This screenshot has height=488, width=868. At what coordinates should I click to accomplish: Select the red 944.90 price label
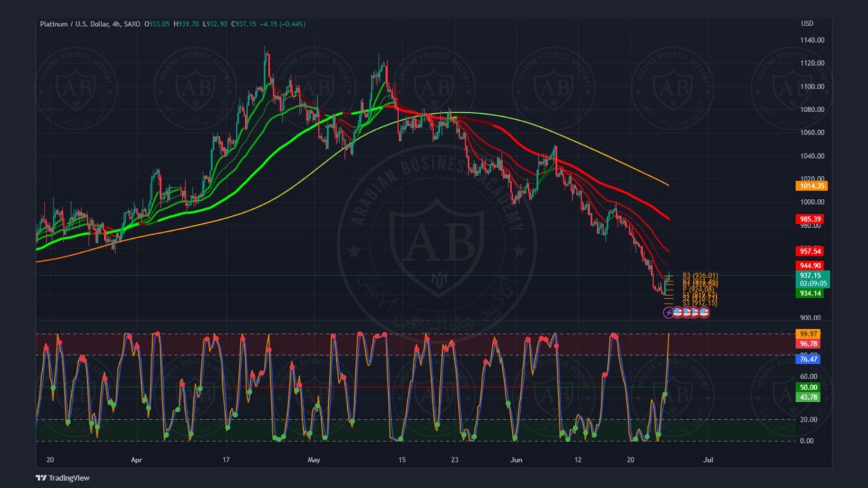click(x=810, y=265)
